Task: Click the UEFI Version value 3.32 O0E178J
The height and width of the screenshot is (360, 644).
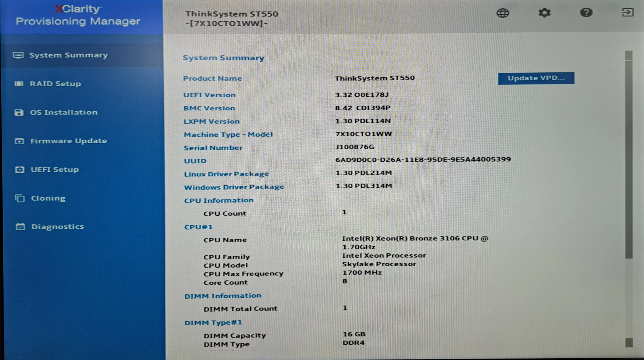Action: 362,95
